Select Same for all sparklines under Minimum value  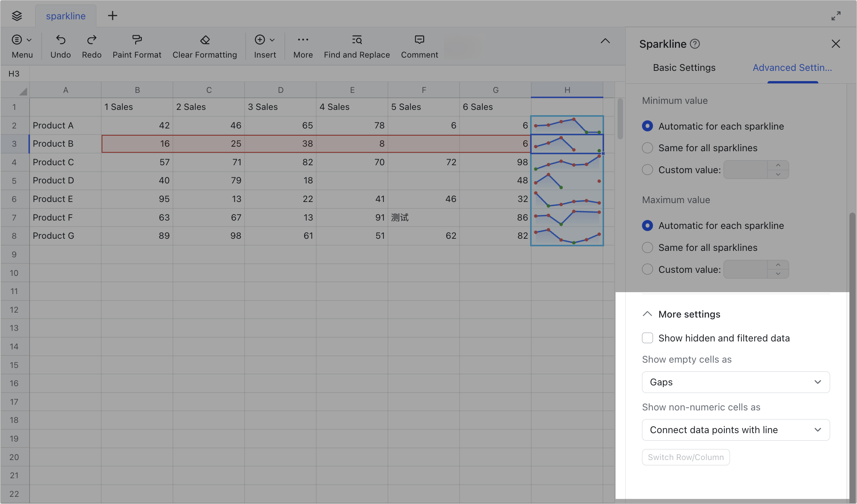pos(647,148)
